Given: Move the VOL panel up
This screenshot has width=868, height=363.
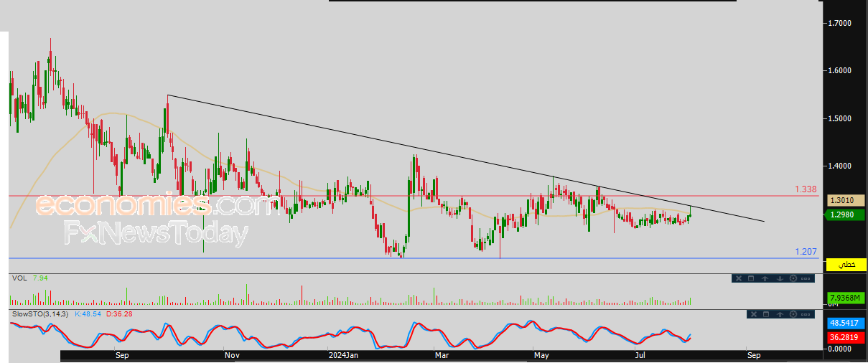Looking at the screenshot, I should click(765, 278).
